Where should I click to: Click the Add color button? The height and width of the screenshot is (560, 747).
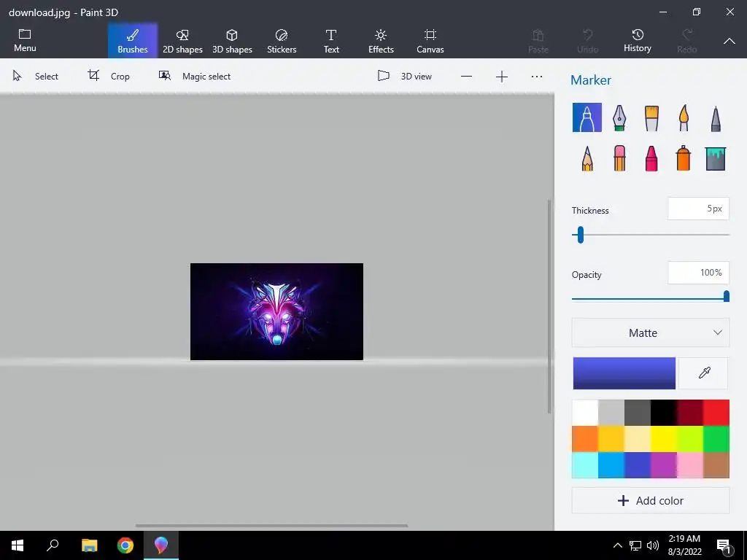click(x=650, y=500)
